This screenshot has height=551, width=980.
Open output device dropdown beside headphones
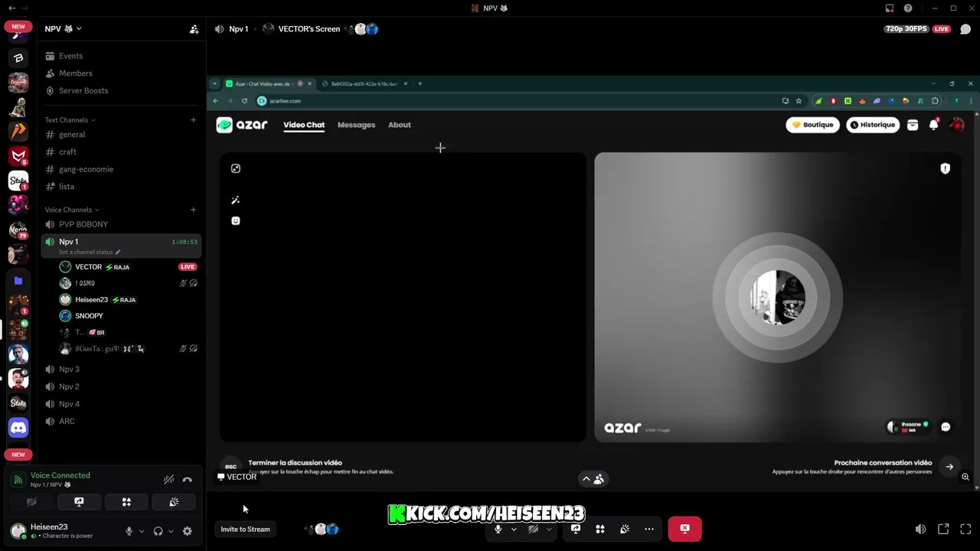point(171,531)
